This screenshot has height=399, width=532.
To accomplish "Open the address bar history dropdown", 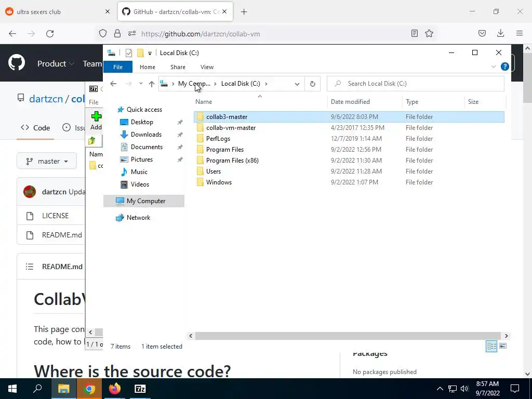I will (297, 84).
